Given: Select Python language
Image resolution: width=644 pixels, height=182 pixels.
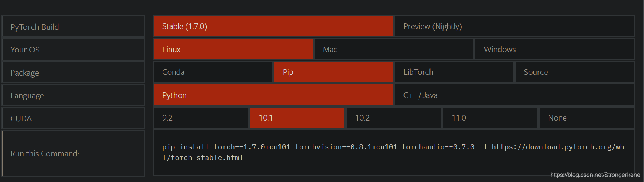Looking at the screenshot, I should (273, 95).
